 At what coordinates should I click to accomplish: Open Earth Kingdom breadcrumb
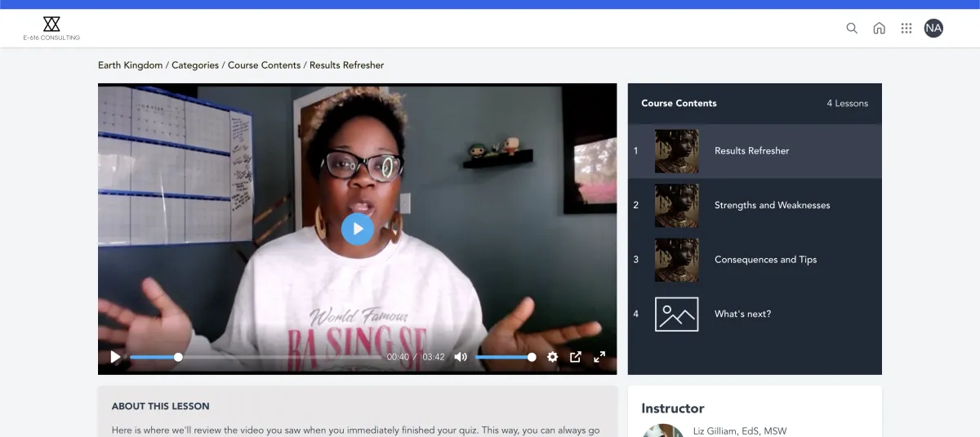pos(131,65)
